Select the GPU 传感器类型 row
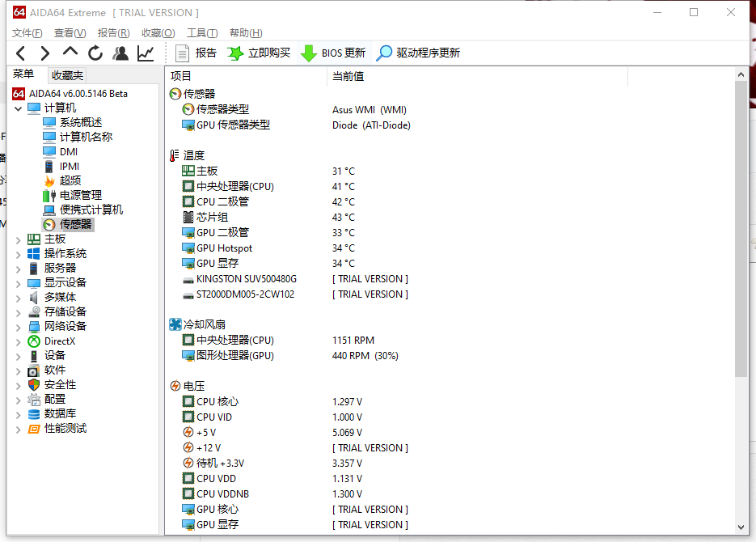Image resolution: width=756 pixels, height=542 pixels. [x=450, y=125]
